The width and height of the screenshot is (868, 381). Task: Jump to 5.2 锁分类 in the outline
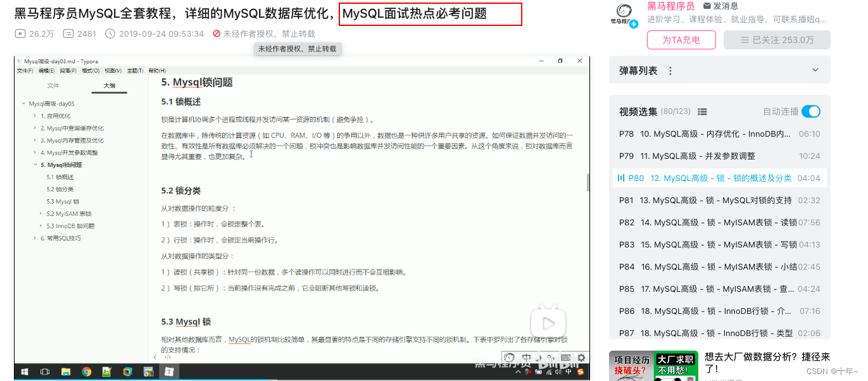pos(60,189)
